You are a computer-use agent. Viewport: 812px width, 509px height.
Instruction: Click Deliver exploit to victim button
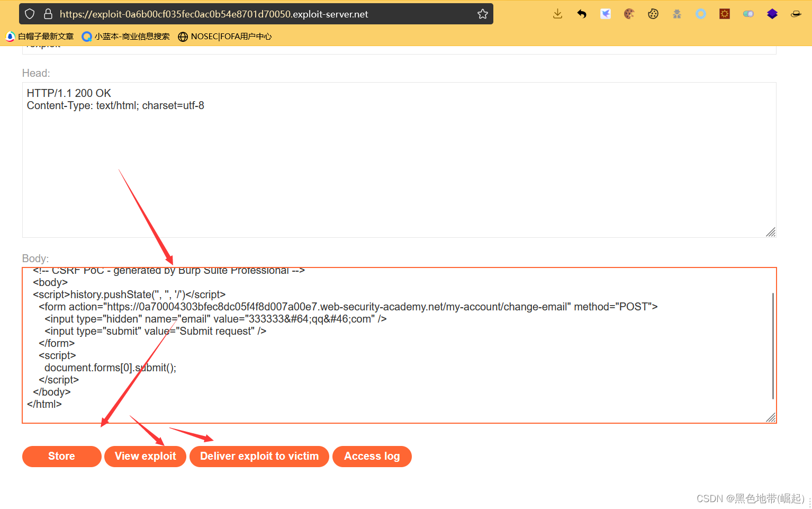pos(259,456)
